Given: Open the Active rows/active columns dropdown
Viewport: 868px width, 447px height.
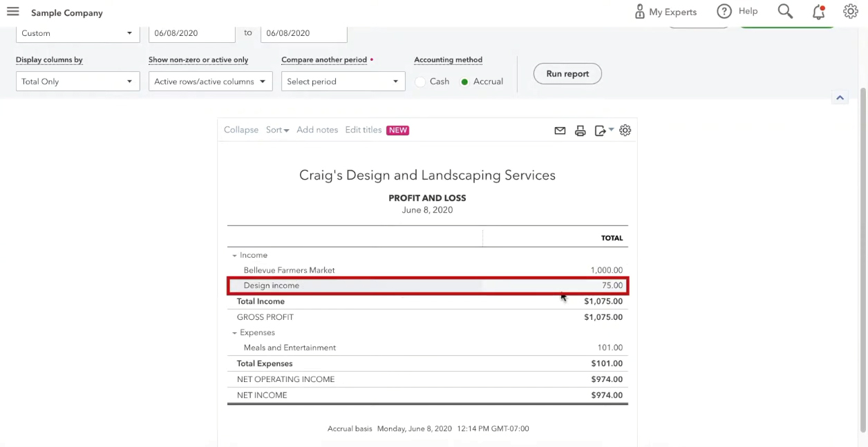Looking at the screenshot, I should click(x=210, y=82).
